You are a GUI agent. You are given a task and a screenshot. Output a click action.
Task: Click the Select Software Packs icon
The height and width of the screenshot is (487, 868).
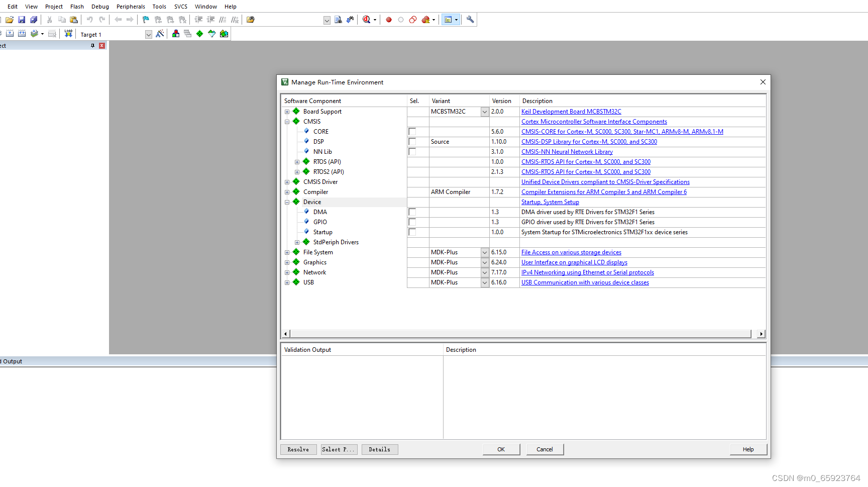click(x=212, y=34)
